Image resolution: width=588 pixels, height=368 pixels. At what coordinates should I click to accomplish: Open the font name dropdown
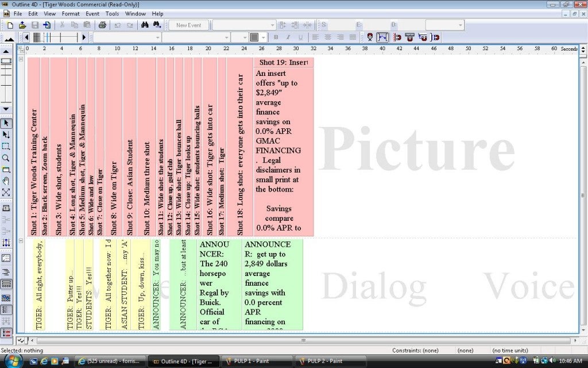pos(226,37)
